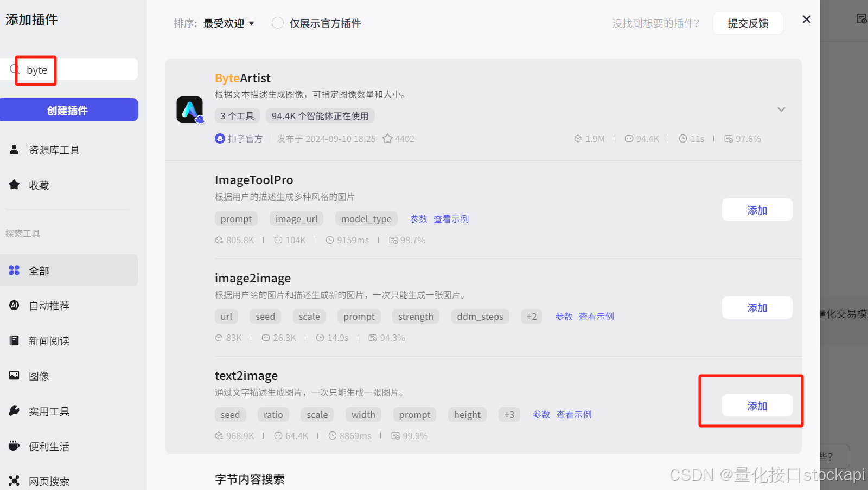
Task: Open 查看示例 link for ImageToolPro
Action: point(451,219)
